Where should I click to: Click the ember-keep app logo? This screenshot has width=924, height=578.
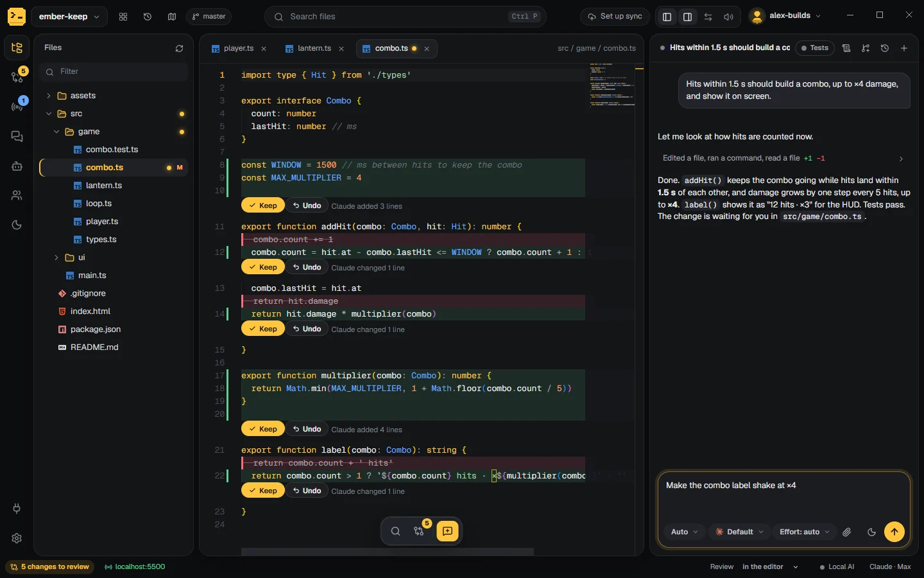17,16
